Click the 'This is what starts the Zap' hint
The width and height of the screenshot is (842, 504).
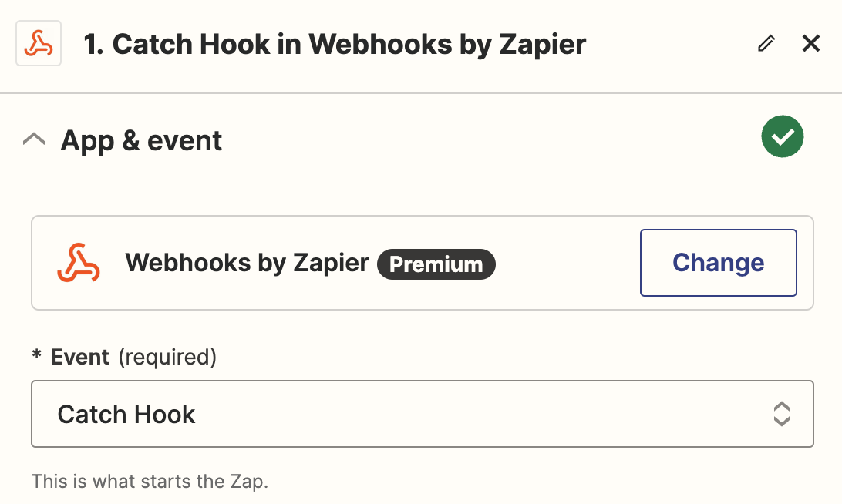[x=150, y=482]
